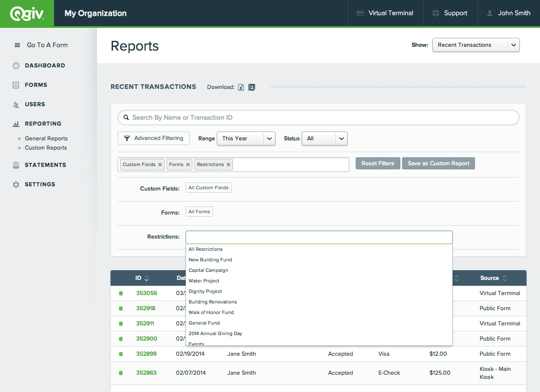Open transaction 353056 details link

point(146,293)
